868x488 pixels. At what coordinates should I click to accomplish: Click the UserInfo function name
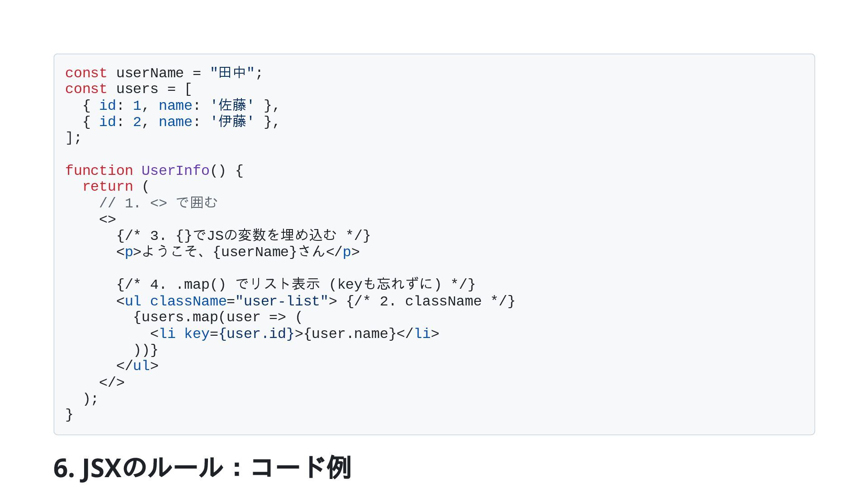click(175, 171)
